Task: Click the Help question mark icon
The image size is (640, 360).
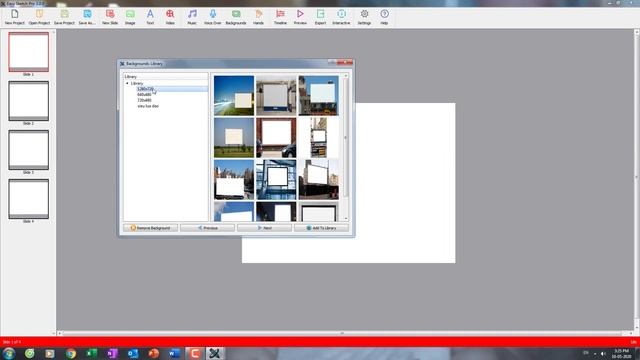Action: (384, 17)
